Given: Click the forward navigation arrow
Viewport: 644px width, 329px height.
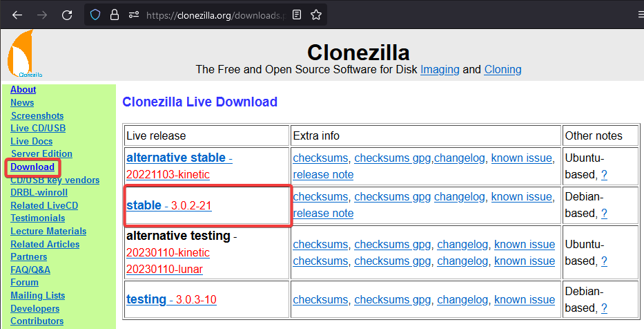Looking at the screenshot, I should [42, 15].
